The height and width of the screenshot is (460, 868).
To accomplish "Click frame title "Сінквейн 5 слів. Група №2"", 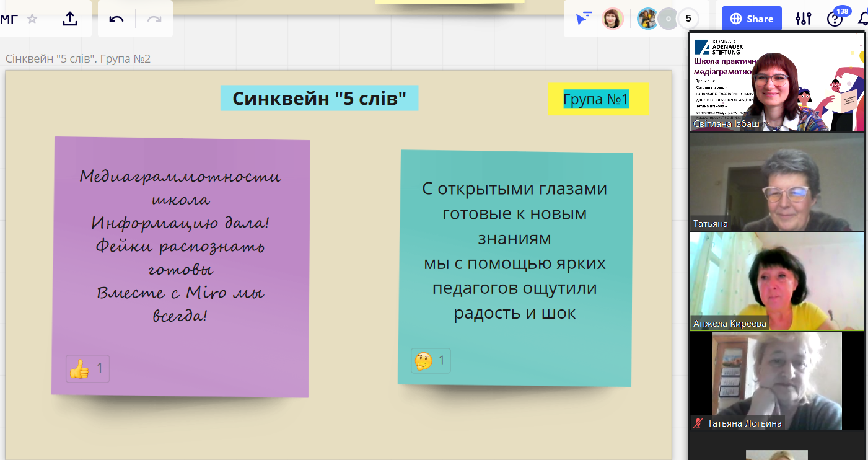I will click(x=78, y=59).
